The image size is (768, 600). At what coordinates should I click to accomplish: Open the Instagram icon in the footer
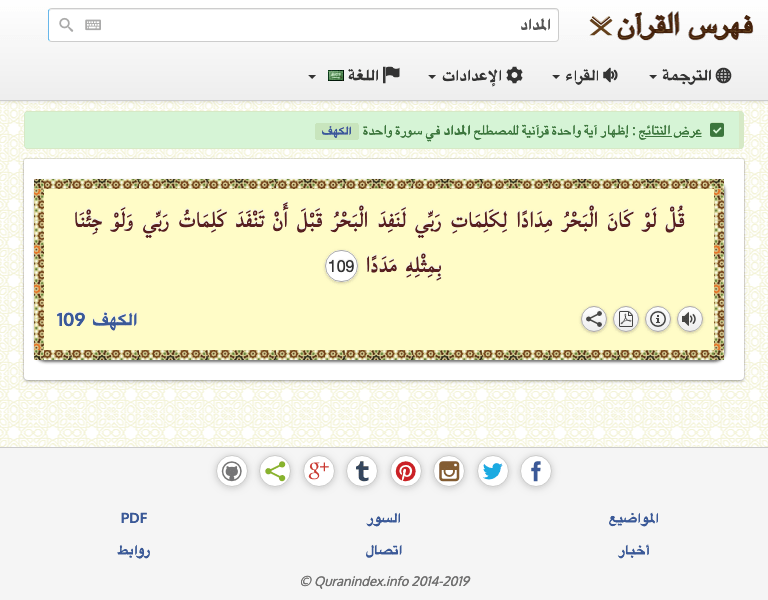click(449, 471)
